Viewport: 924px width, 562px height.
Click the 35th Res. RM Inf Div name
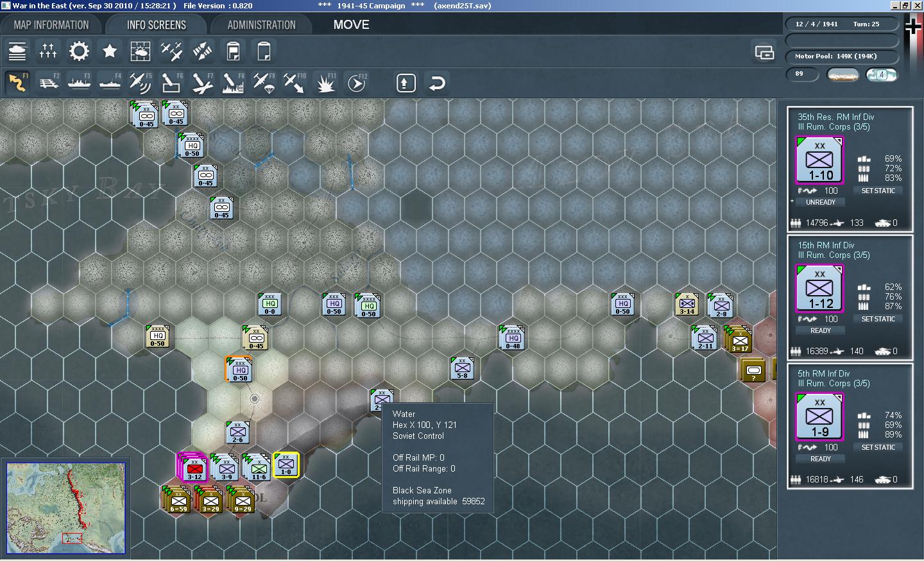click(x=835, y=117)
